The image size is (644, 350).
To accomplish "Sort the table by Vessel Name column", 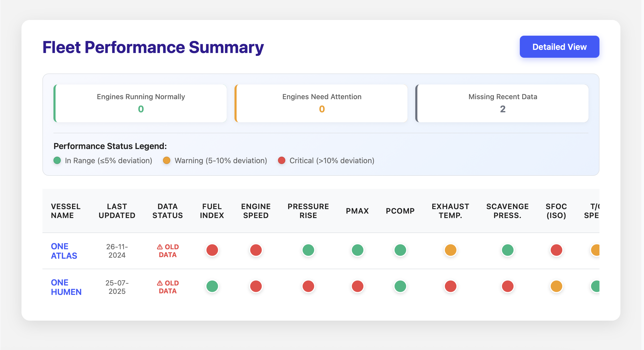I will coord(66,211).
